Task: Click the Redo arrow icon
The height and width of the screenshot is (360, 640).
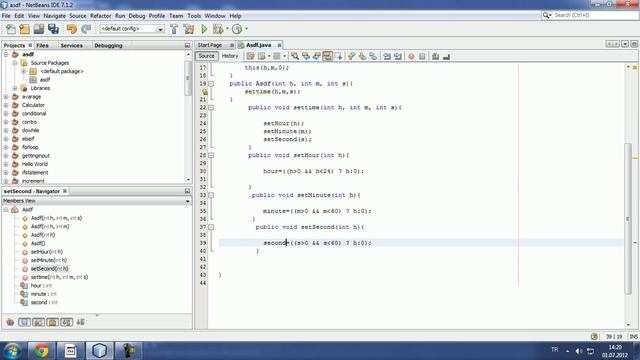Action: point(86,29)
